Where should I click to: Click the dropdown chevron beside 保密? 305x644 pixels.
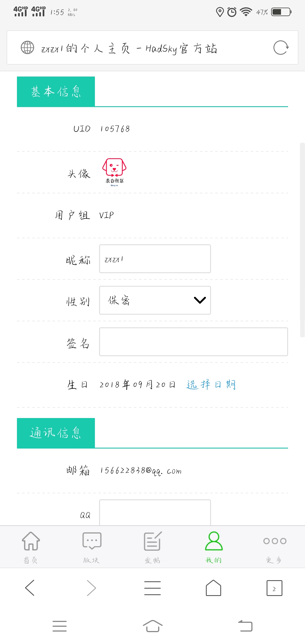pyautogui.click(x=200, y=300)
